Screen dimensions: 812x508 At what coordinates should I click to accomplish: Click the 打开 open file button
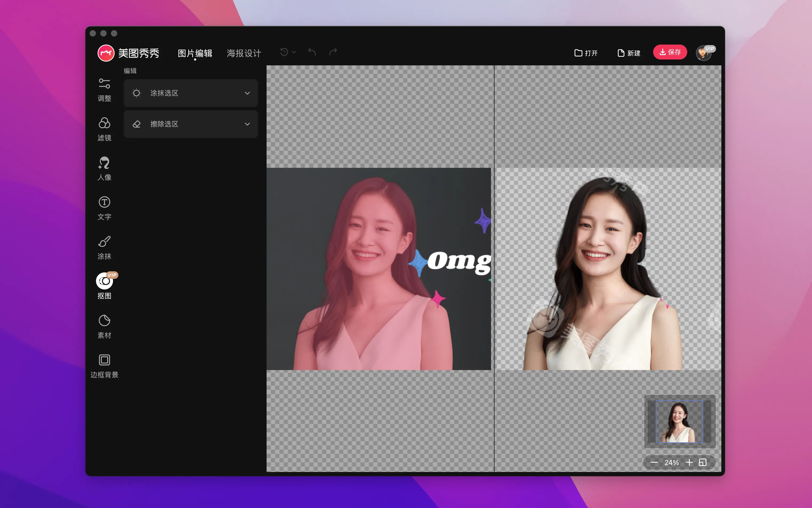[586, 53]
